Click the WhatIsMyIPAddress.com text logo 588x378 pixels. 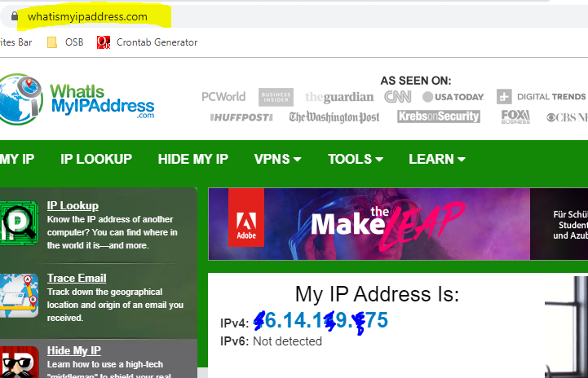click(102, 100)
